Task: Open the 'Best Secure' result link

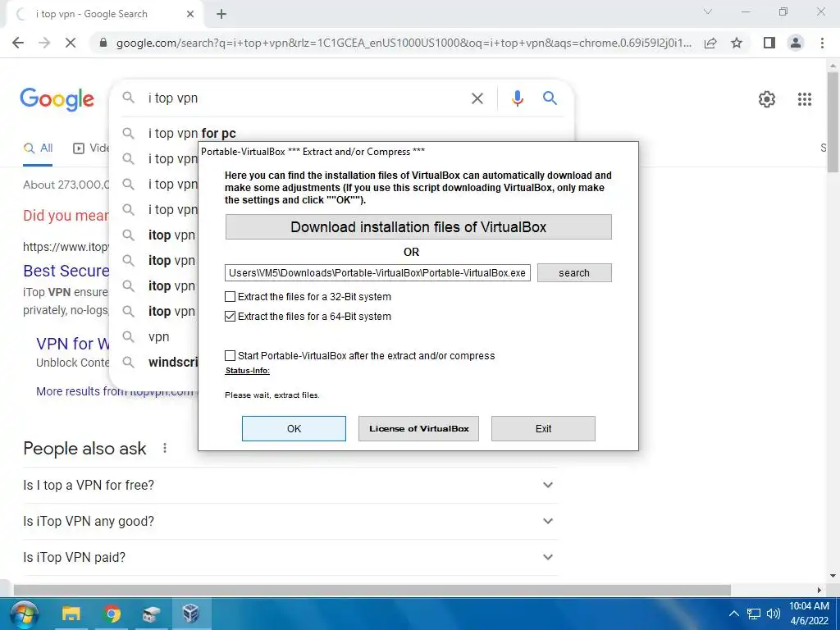Action: point(66,271)
